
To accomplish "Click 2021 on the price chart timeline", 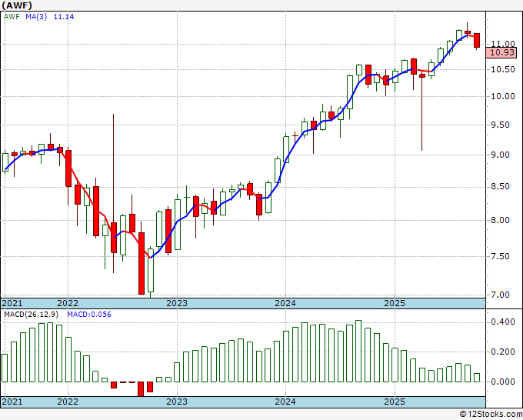I will click(x=12, y=303).
